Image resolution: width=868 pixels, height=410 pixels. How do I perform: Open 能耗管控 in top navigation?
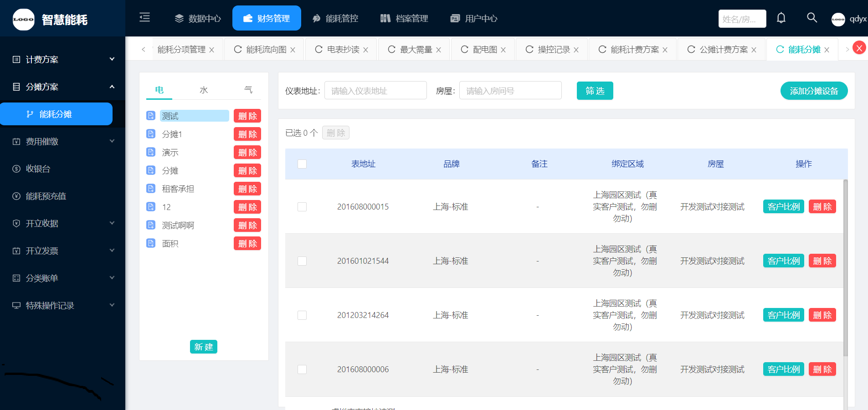click(335, 18)
